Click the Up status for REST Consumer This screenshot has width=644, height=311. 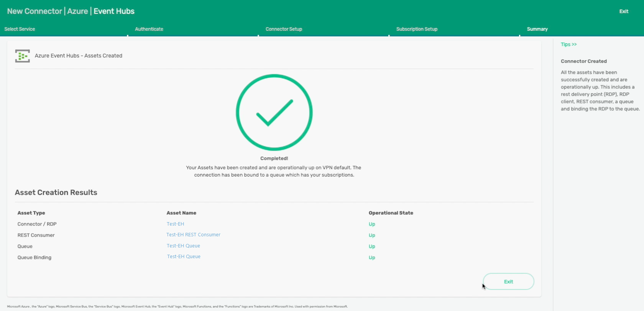372,235
